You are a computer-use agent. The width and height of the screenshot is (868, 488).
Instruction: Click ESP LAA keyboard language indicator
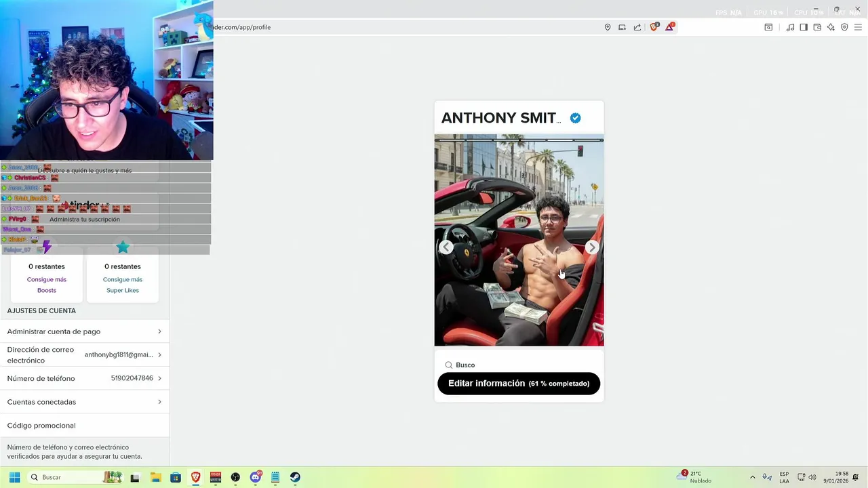(x=784, y=477)
